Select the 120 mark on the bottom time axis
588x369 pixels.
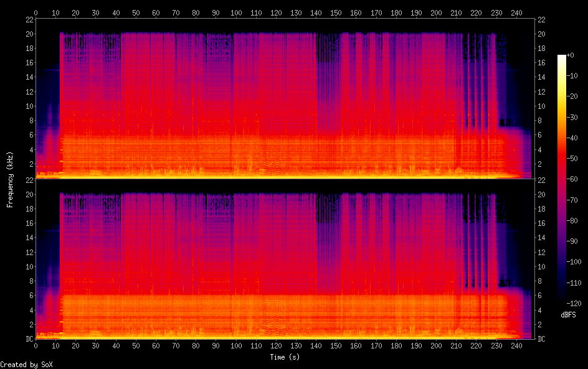point(275,346)
